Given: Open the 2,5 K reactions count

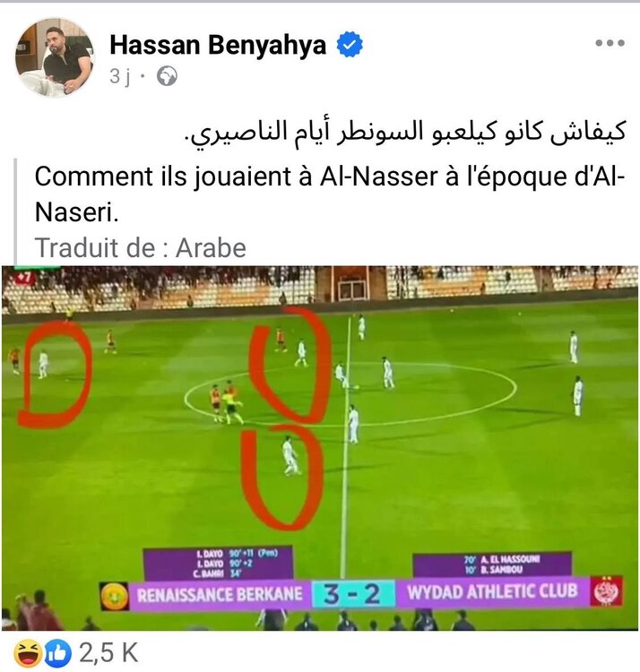Looking at the screenshot, I should coord(108,653).
